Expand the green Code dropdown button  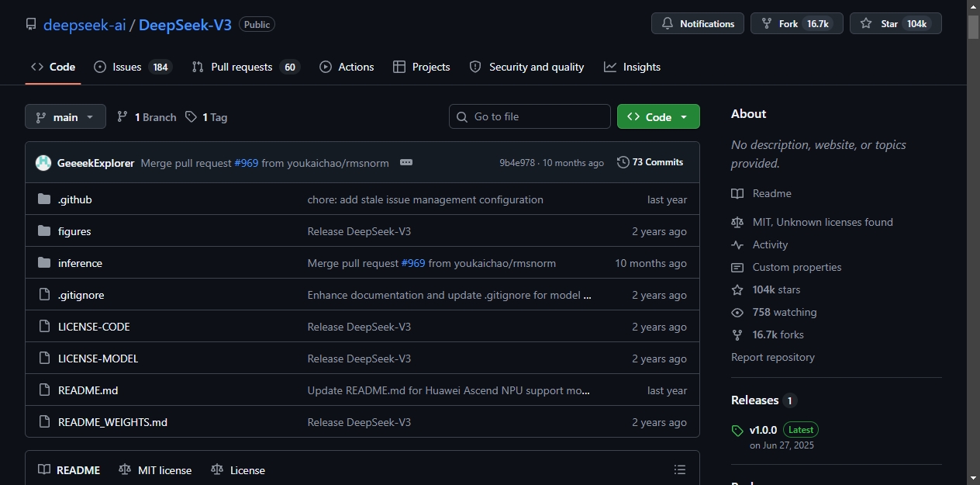pos(658,116)
